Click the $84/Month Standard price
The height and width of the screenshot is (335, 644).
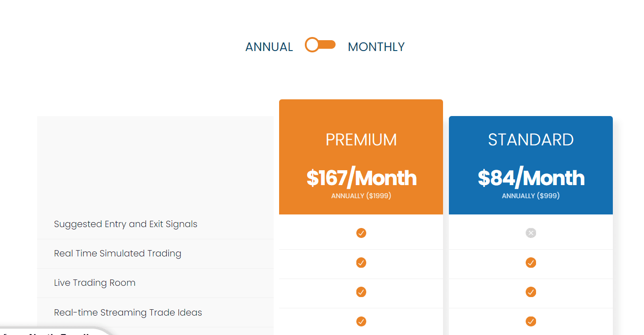pos(531,178)
